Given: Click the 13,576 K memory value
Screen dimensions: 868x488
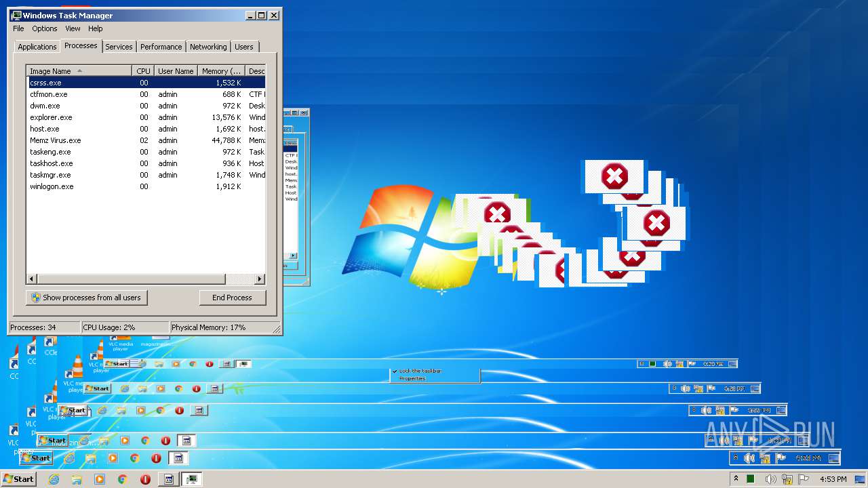Looking at the screenshot, I should (226, 117).
